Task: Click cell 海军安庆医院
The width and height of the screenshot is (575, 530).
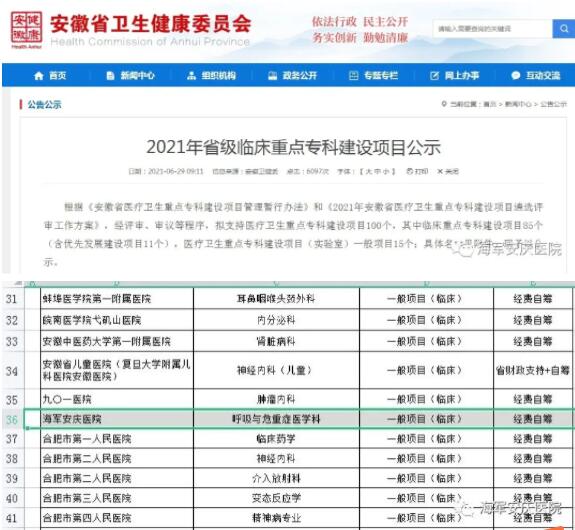Action: coord(117,419)
